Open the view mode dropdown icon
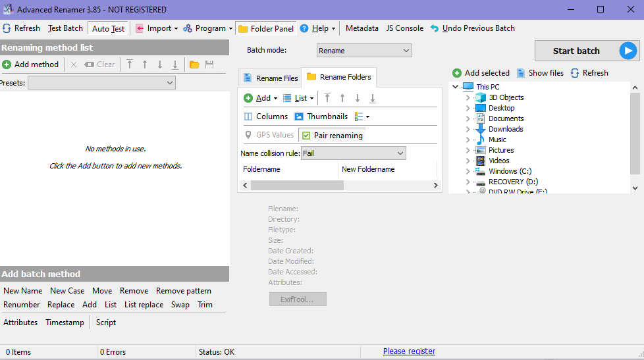The height and width of the screenshot is (360, 644). tap(362, 116)
